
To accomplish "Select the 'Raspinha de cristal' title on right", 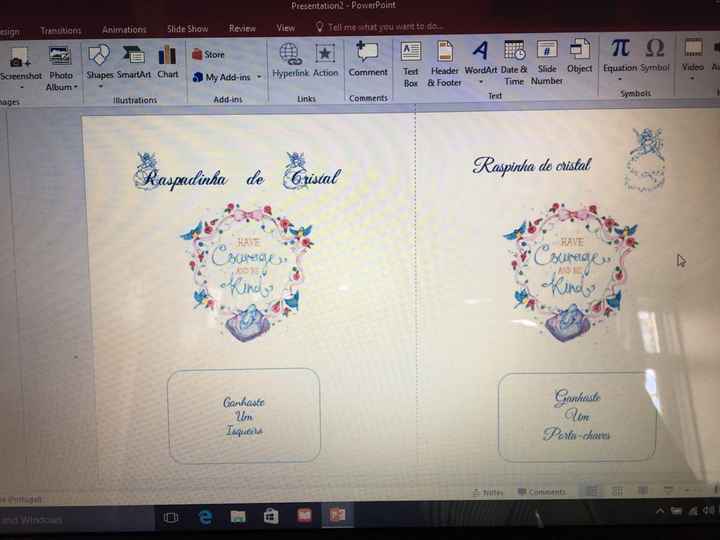I will [x=532, y=165].
